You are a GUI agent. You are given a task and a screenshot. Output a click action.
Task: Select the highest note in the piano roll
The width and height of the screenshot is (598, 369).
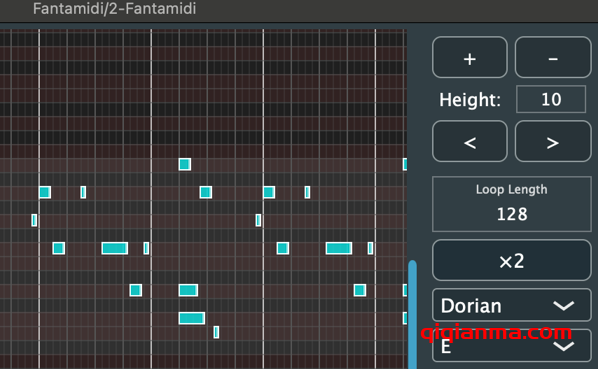click(x=185, y=164)
